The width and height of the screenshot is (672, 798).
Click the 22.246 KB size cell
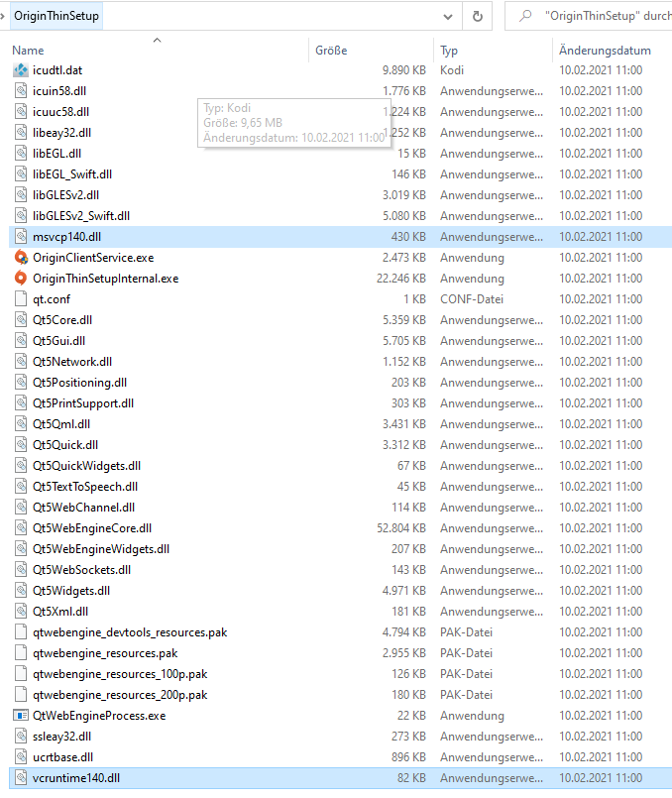pos(400,279)
